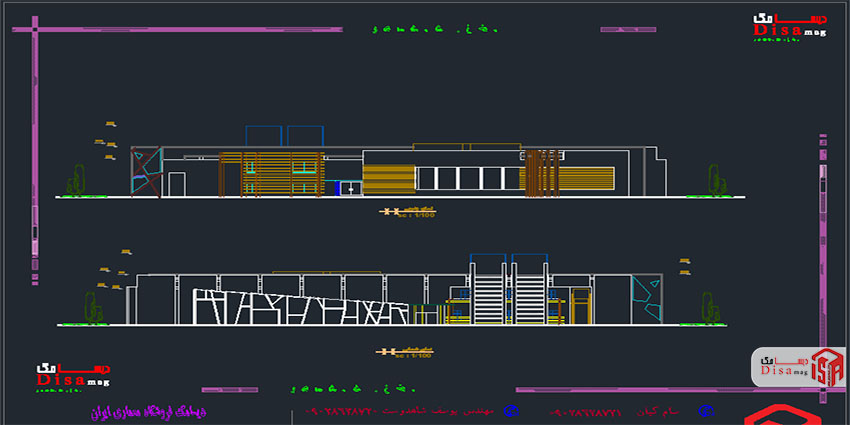Click the red isometric cube logo badge
This screenshot has width=850, height=425.
coord(828,365)
